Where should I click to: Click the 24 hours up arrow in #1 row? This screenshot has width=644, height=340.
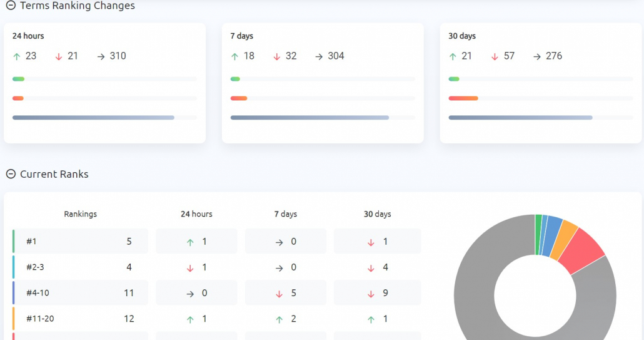click(190, 242)
